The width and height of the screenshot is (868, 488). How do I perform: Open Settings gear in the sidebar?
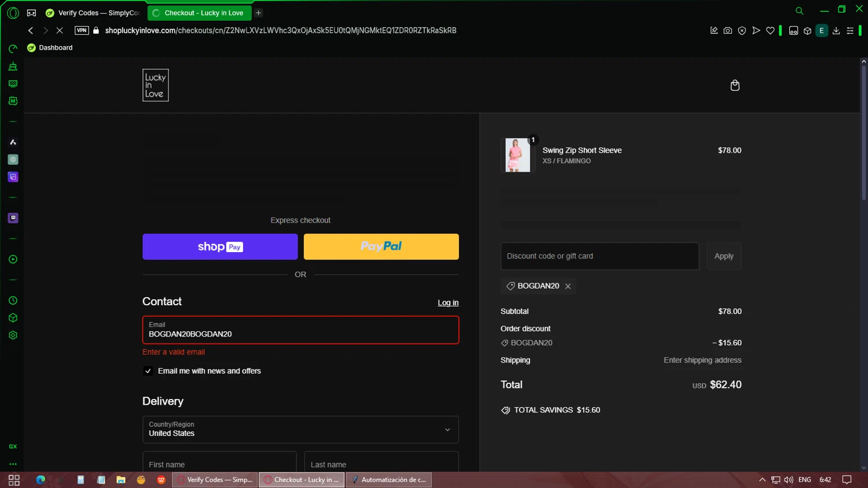coord(13,335)
